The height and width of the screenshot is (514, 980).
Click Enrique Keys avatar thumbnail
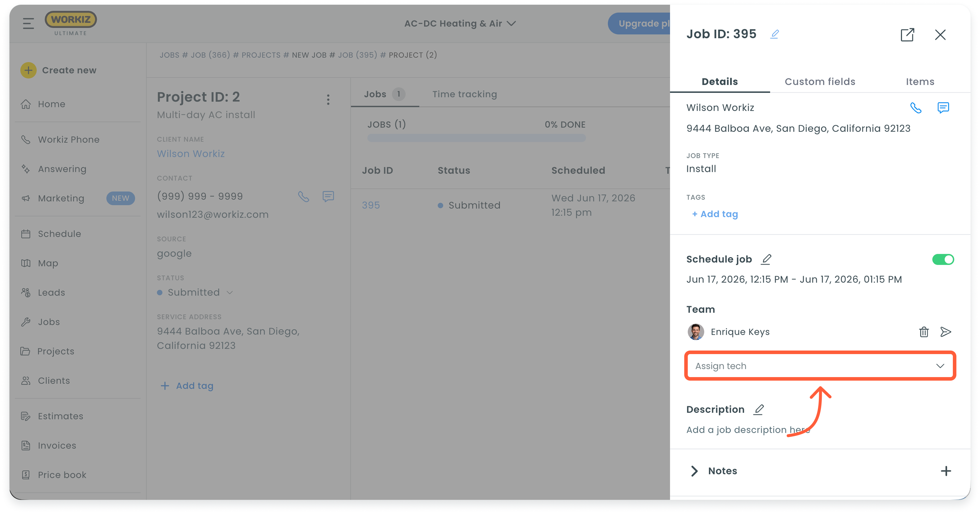695,332
